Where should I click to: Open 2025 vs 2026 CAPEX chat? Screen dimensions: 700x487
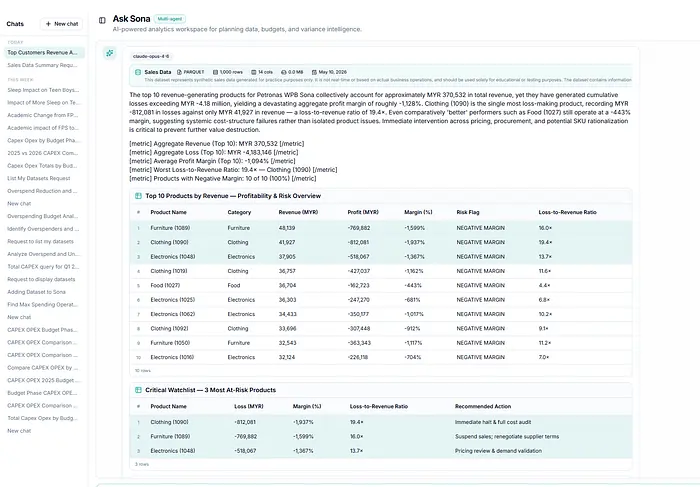(44, 153)
